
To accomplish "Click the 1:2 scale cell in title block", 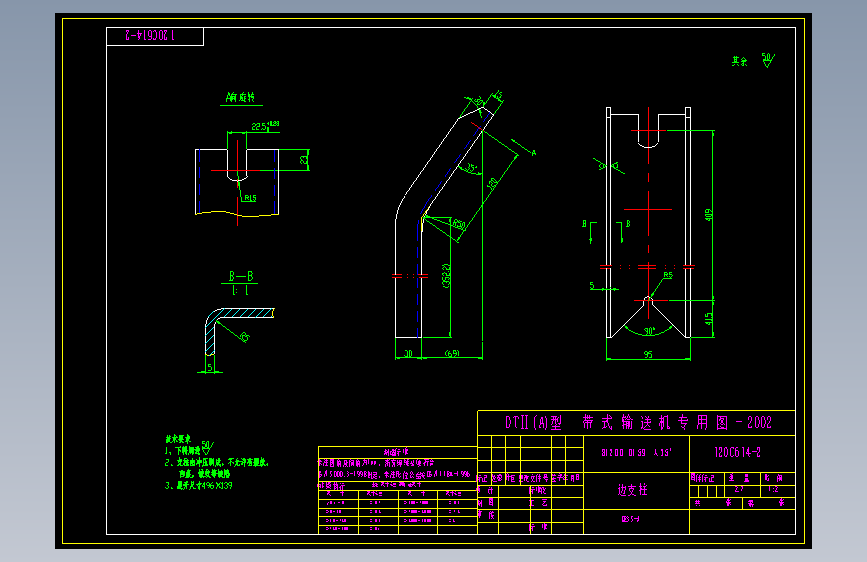I will click(773, 489).
